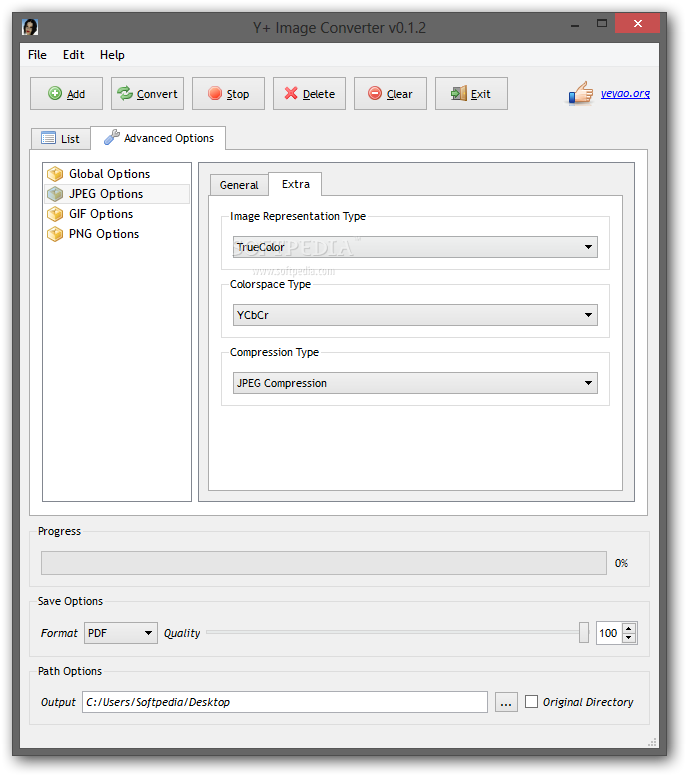The image size is (687, 776).
Task: Open the Image Representation Type dropdown
Action: (x=415, y=247)
